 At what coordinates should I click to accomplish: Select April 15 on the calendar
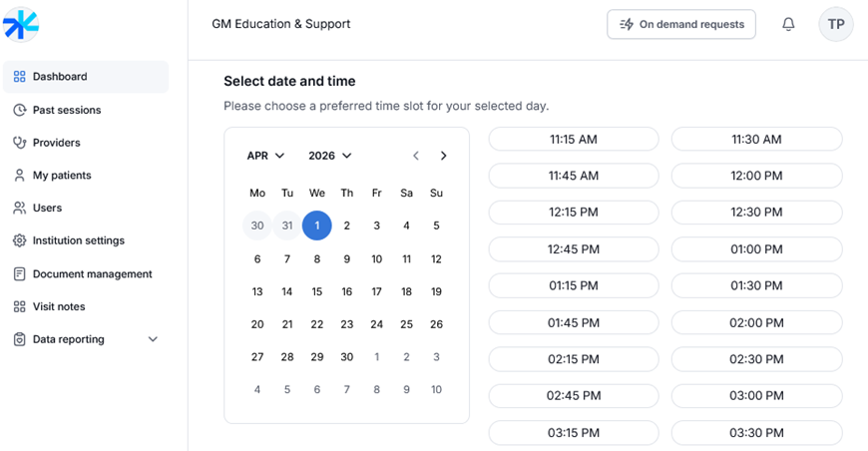coord(317,291)
